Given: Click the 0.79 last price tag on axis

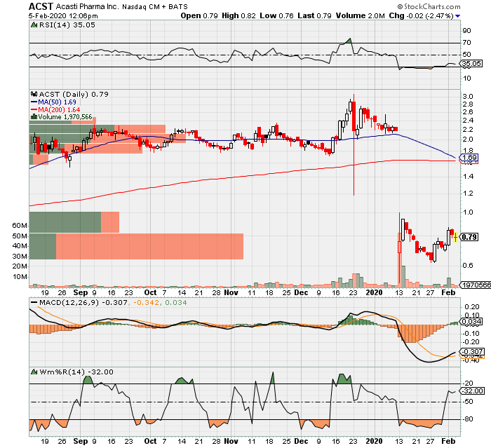Looking at the screenshot, I should click(x=469, y=237).
